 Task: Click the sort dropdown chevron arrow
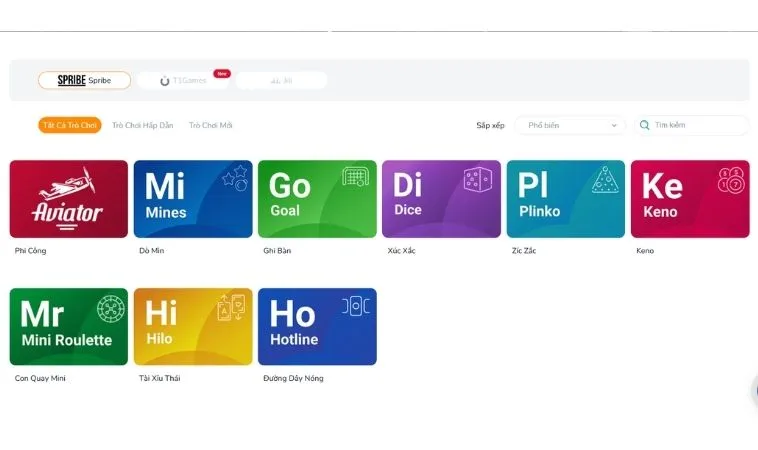pyautogui.click(x=613, y=126)
